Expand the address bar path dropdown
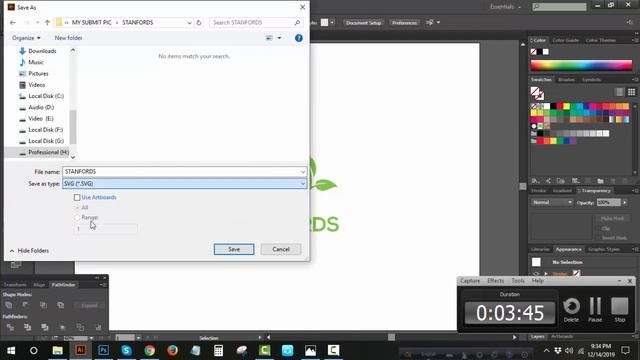 (189, 22)
